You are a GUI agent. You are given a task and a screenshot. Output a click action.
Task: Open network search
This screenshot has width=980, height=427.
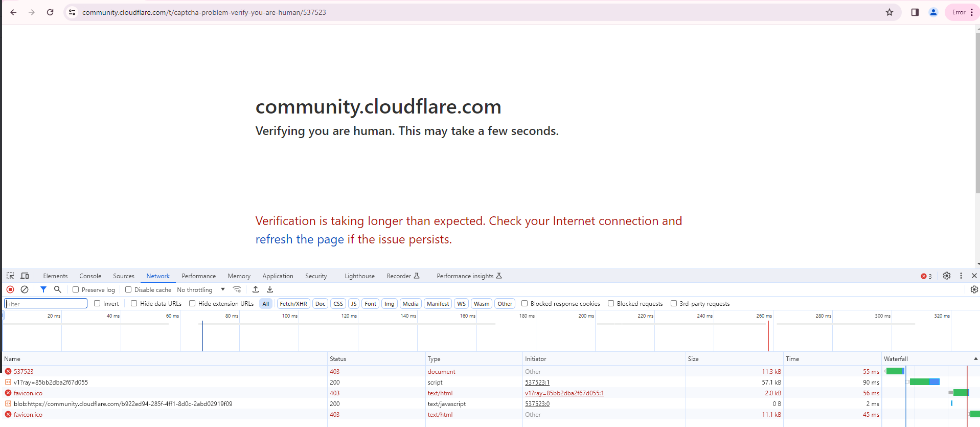click(58, 289)
